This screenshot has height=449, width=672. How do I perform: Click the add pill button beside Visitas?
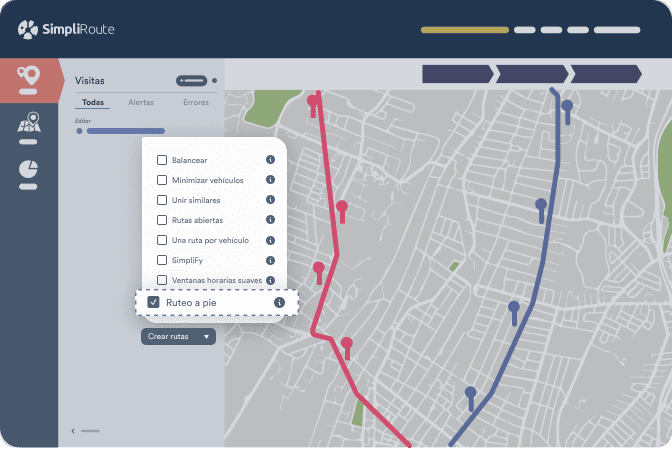coord(192,81)
